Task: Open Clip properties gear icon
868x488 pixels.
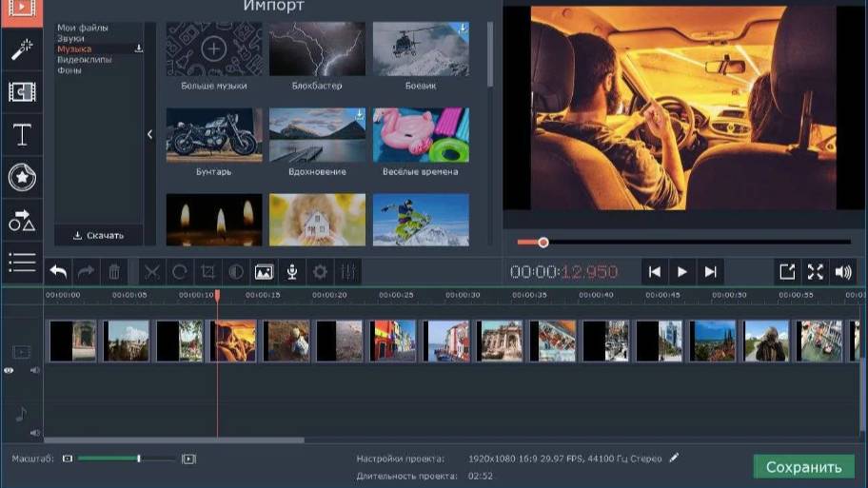Action: click(320, 272)
